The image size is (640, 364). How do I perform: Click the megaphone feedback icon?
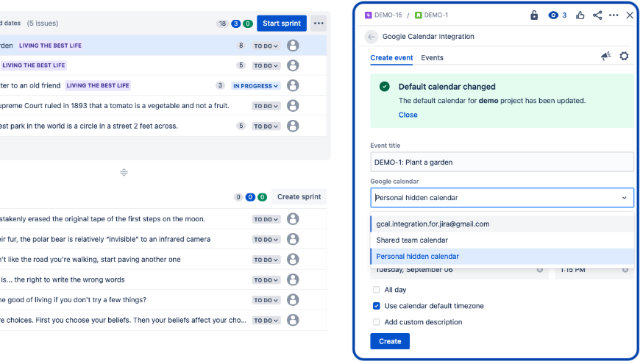[x=605, y=57]
